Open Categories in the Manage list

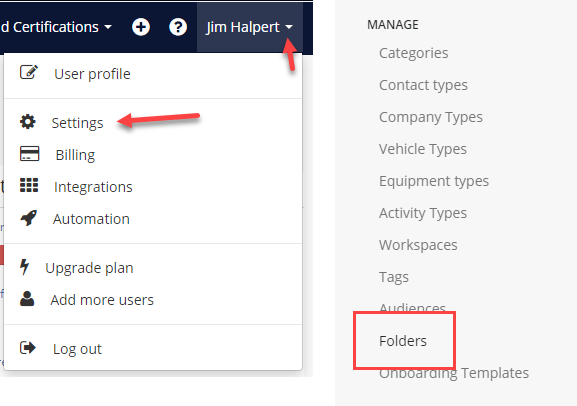click(414, 53)
